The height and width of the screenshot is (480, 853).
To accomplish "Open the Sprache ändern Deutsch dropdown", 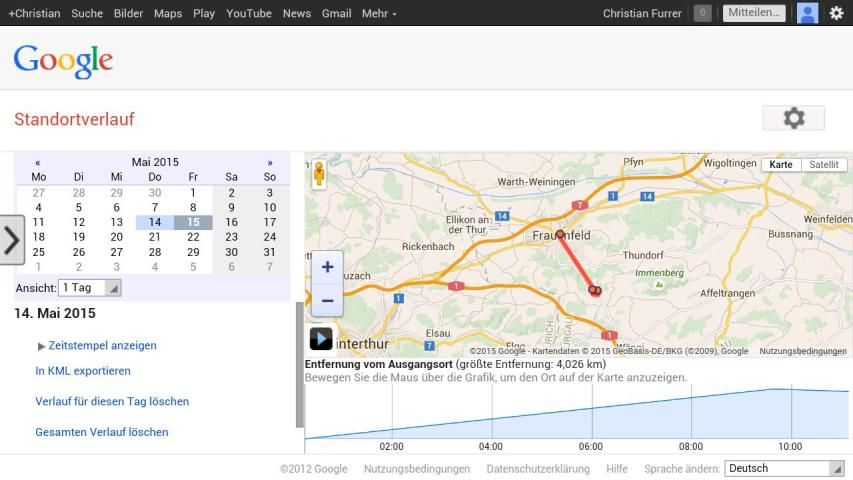I will click(785, 468).
